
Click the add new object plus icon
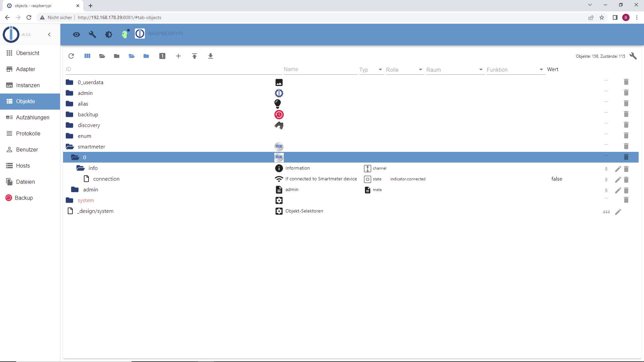coord(178,56)
